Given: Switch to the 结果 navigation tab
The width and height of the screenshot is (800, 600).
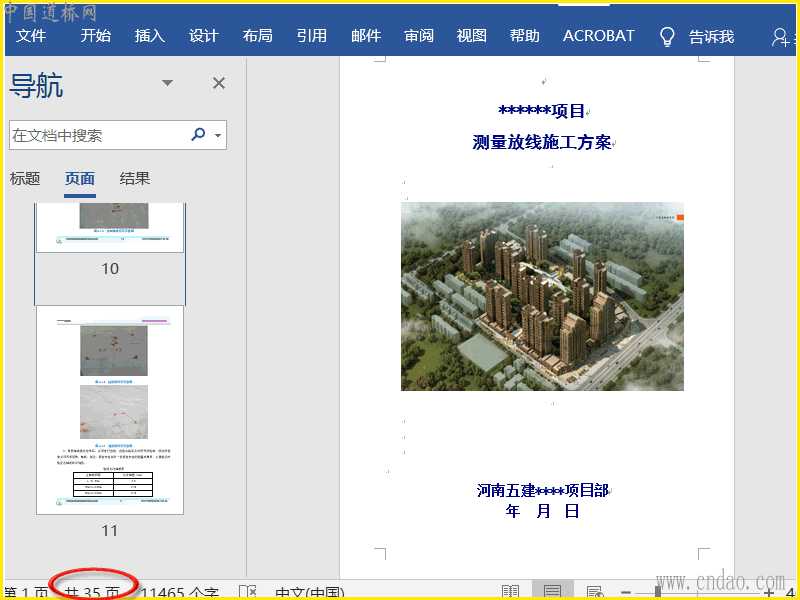Looking at the screenshot, I should click(135, 179).
